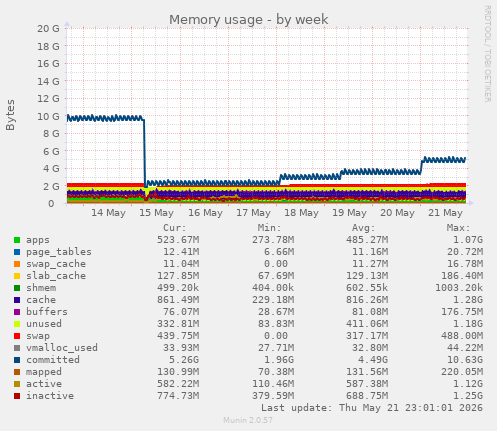Click the gray vmalloc_used legend swatch
497x431 pixels.
coord(17,348)
